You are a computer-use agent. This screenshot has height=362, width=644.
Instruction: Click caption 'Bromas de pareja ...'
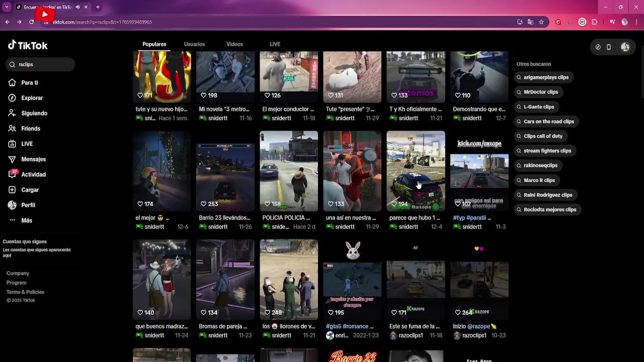coord(223,326)
